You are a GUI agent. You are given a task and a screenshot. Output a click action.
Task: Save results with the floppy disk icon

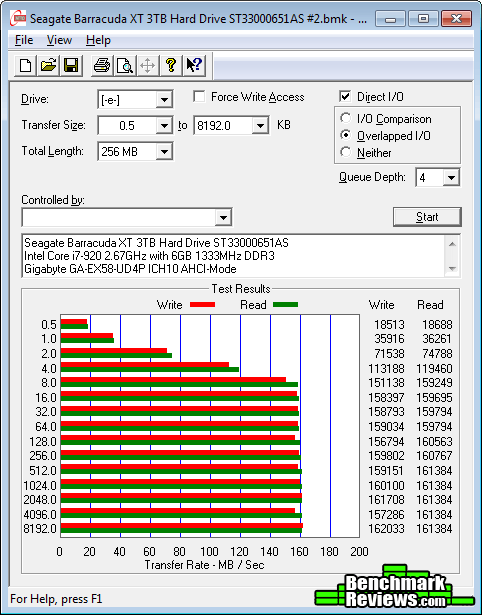coord(71,65)
